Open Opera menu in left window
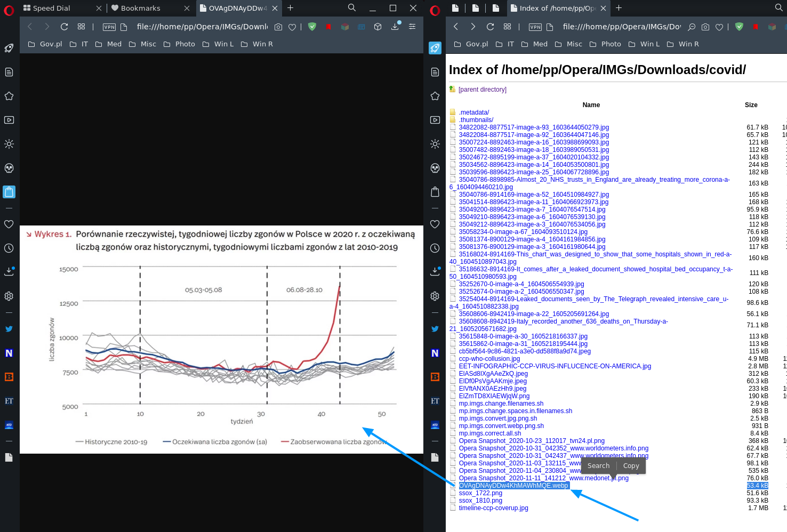The image size is (787, 532). click(x=9, y=10)
